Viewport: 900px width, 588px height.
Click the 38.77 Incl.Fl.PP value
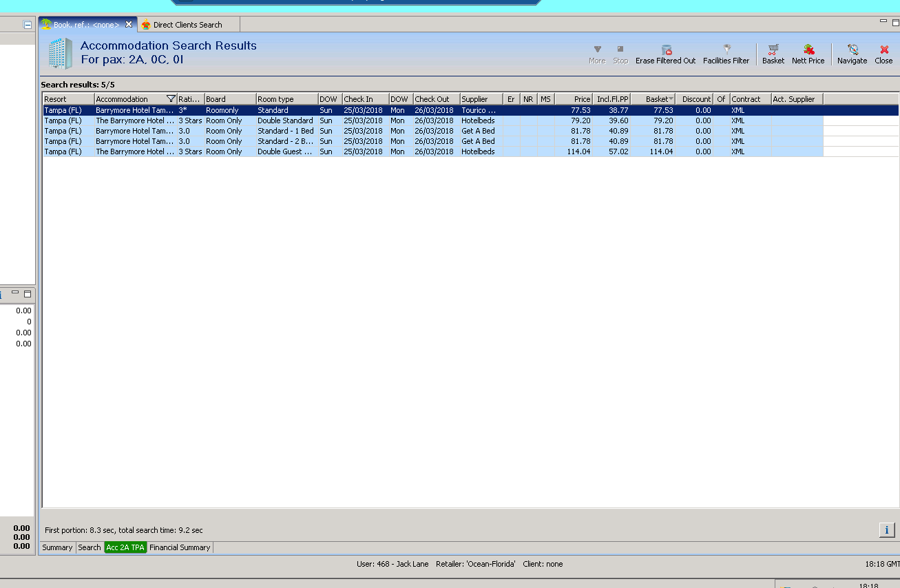click(x=618, y=110)
